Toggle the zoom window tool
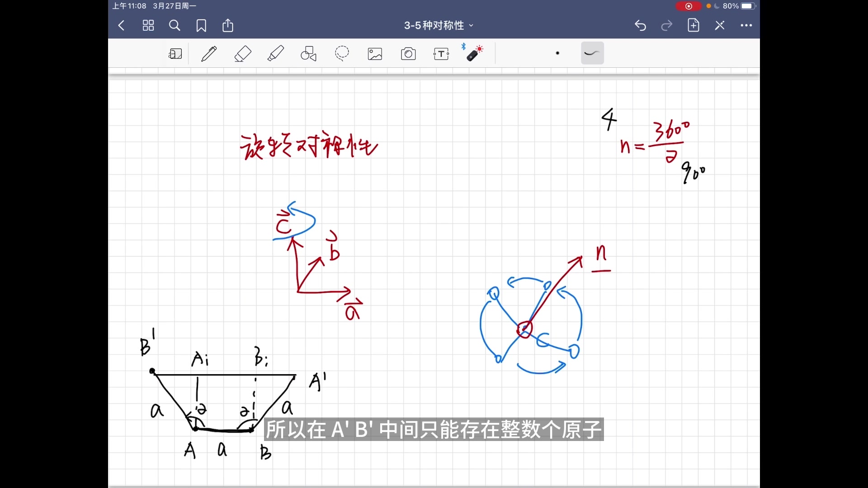 [x=175, y=54]
